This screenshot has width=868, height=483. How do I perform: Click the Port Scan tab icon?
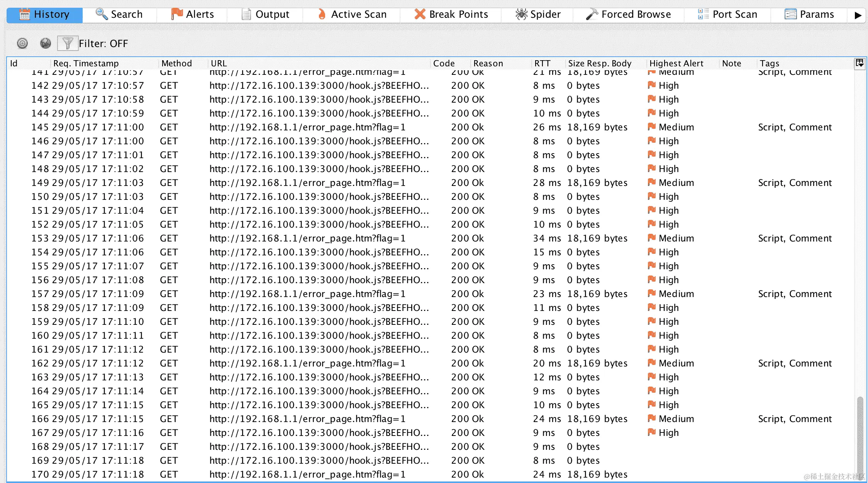703,14
